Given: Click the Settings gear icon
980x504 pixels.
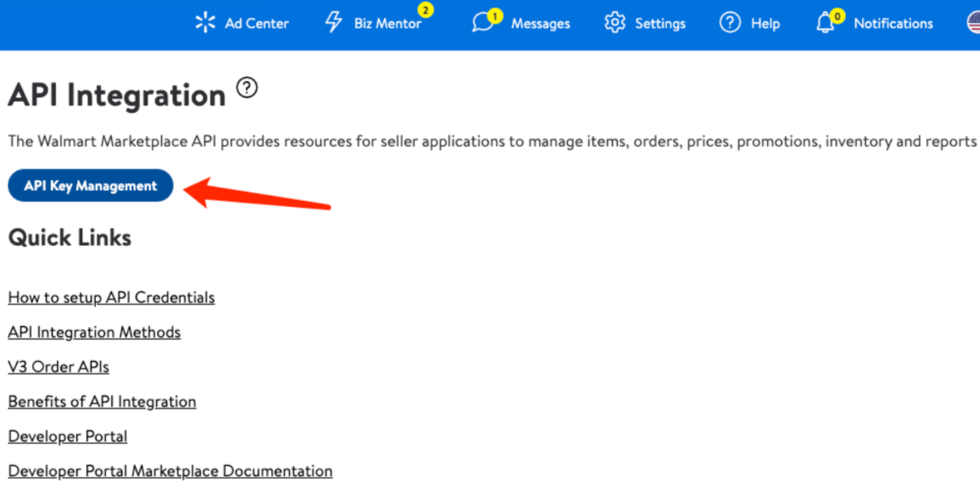Looking at the screenshot, I should (615, 23).
